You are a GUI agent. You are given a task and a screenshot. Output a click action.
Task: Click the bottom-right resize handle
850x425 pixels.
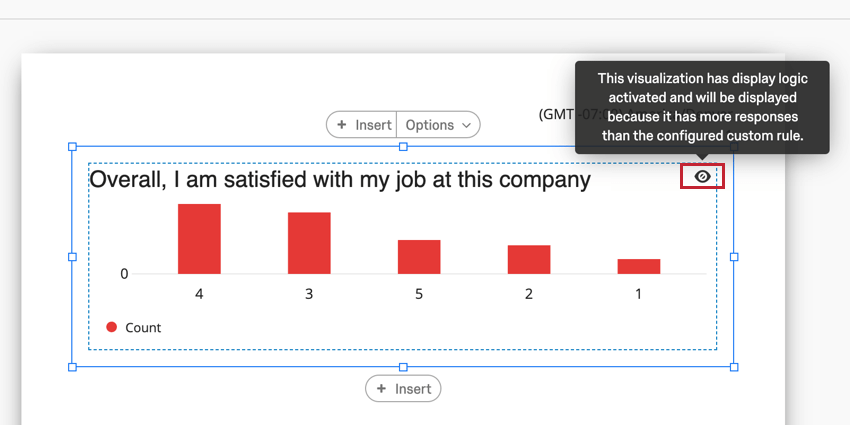click(734, 367)
